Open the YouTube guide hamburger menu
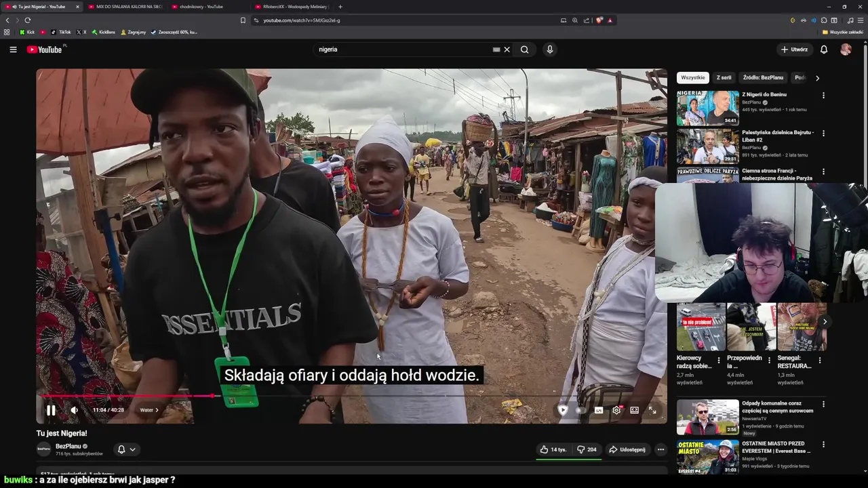This screenshot has height=488, width=868. [x=13, y=49]
